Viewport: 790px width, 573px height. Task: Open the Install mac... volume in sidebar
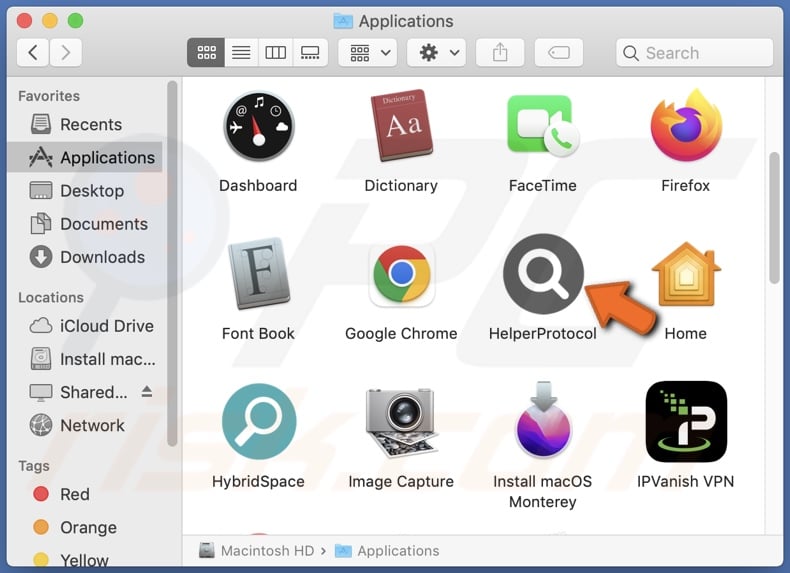point(84,359)
